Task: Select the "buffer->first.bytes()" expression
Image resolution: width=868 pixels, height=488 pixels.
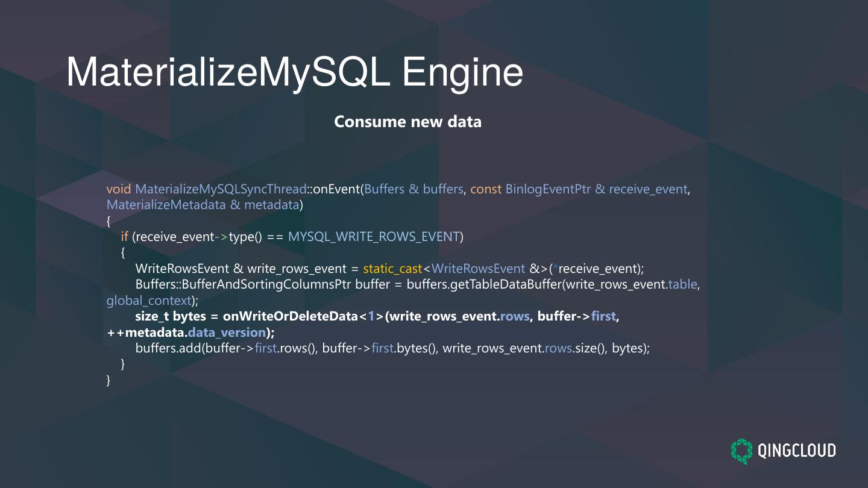Action: 380,348
